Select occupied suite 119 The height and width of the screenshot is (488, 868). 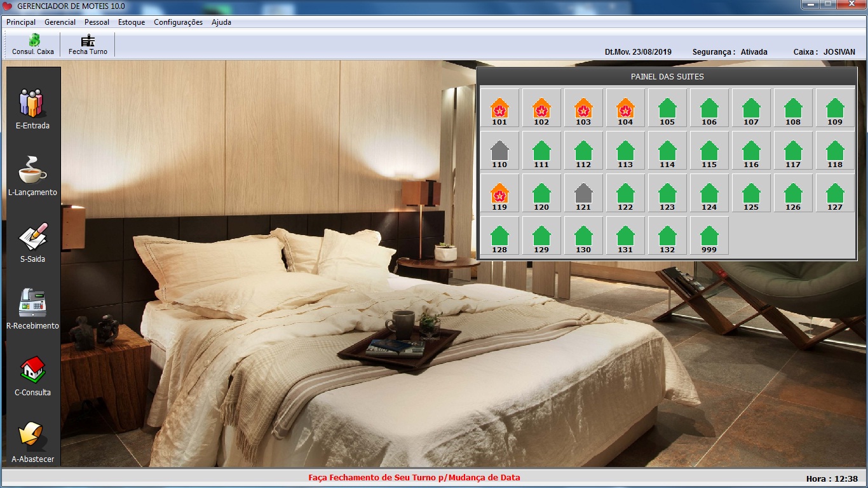[x=499, y=193]
